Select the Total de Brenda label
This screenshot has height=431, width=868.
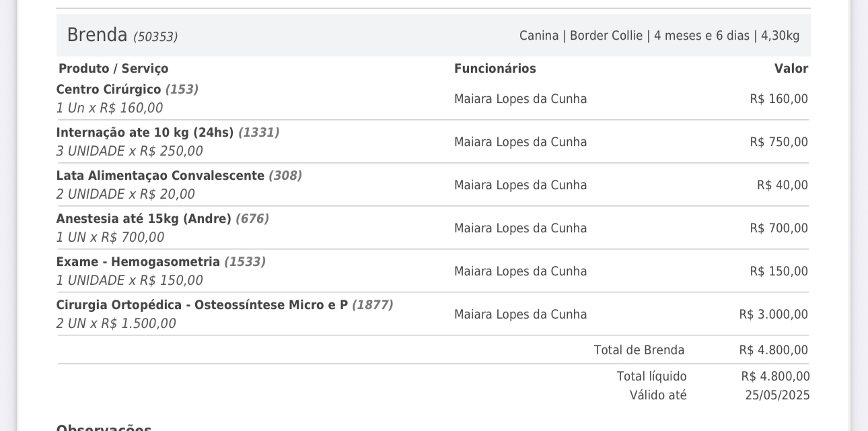coord(639,350)
